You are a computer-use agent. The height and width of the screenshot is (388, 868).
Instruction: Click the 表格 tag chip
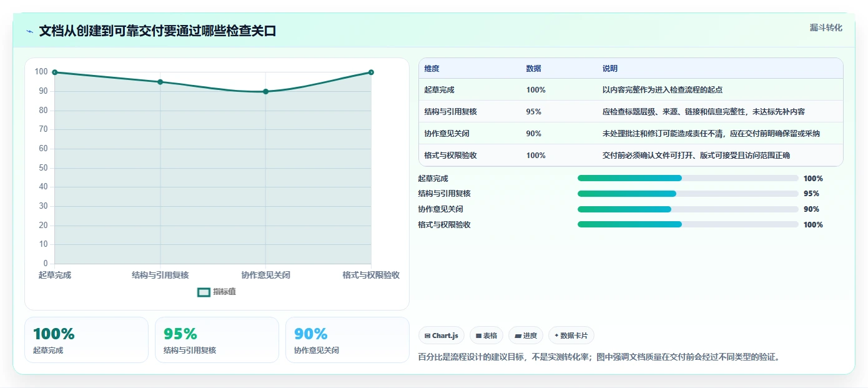click(486, 336)
